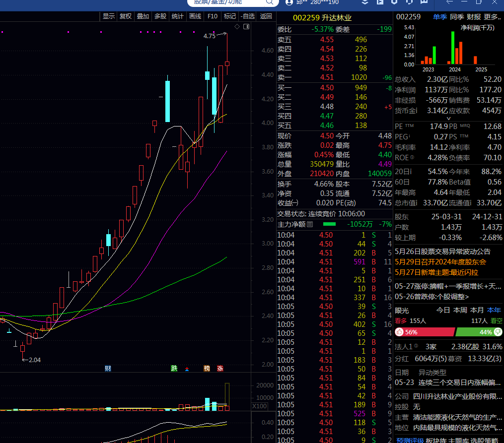Click the thumbs-up 看多 vote icon
The image size is (504, 443).
(399, 332)
